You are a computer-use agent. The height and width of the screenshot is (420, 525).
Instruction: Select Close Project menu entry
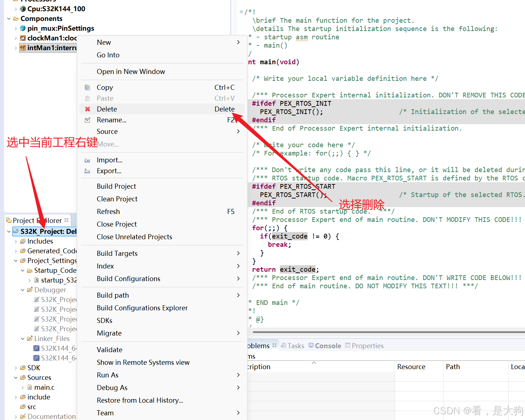162,224
